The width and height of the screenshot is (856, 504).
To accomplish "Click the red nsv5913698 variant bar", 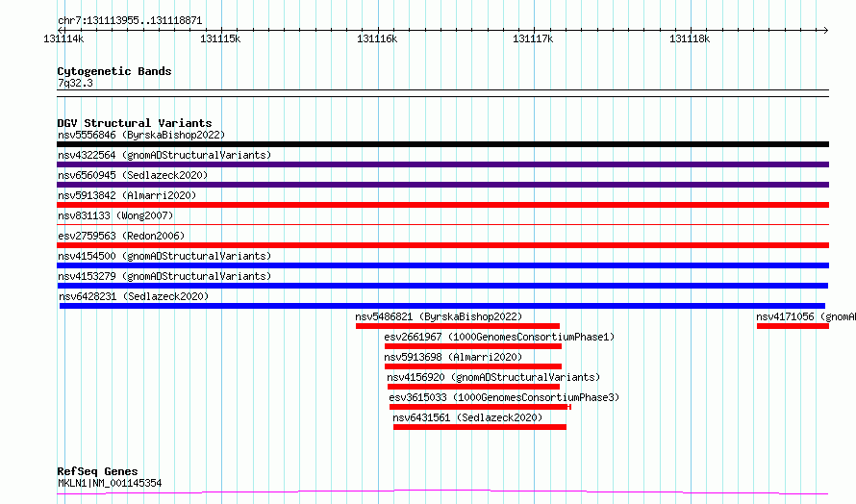I will tap(473, 366).
